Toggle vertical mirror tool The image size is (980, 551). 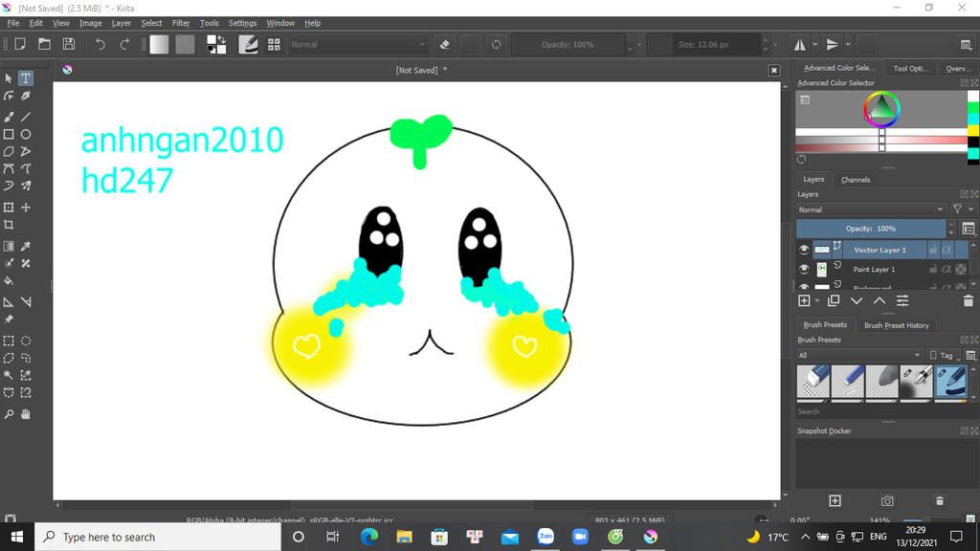point(833,44)
